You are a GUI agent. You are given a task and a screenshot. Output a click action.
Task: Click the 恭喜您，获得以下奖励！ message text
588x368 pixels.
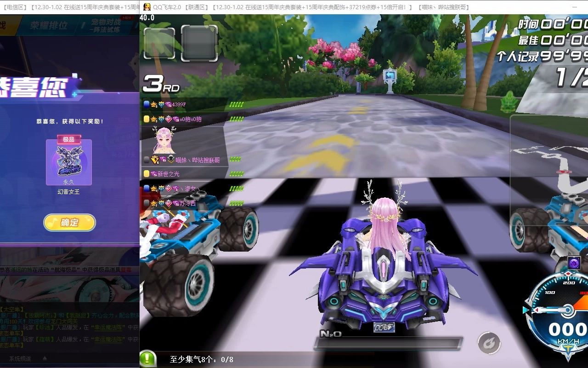pos(70,121)
